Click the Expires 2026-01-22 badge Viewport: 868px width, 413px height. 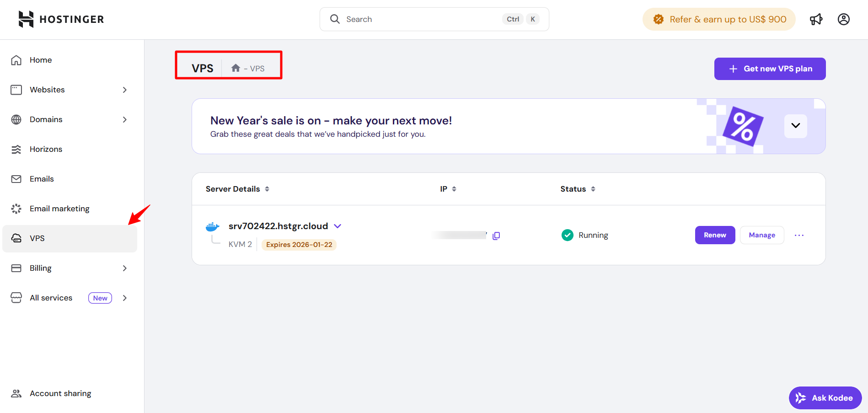299,245
